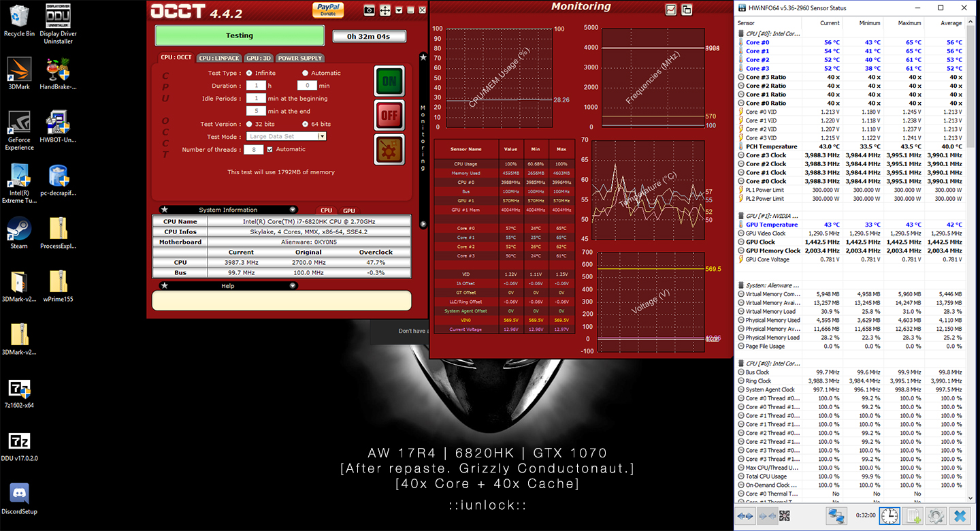Click the Duration hours field

point(256,86)
